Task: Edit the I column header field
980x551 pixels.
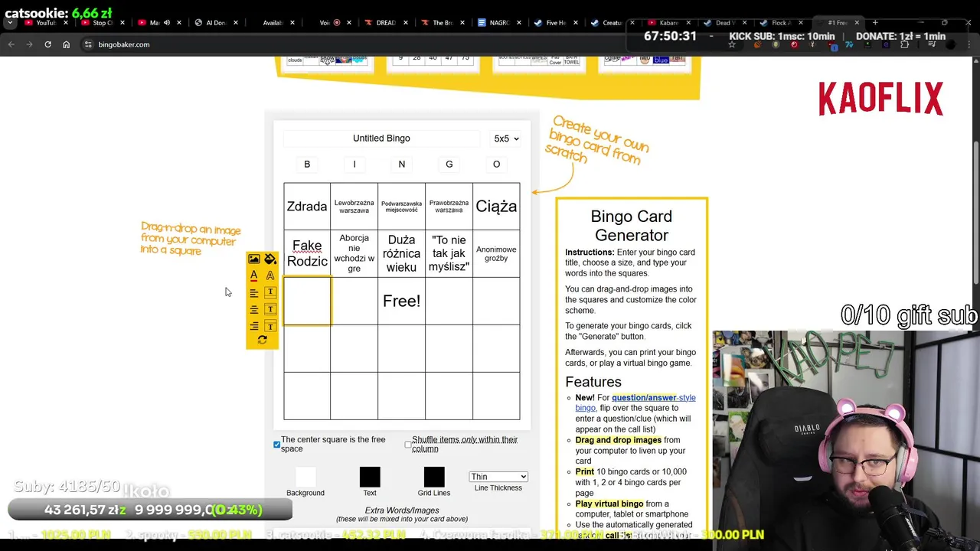Action: tap(354, 165)
